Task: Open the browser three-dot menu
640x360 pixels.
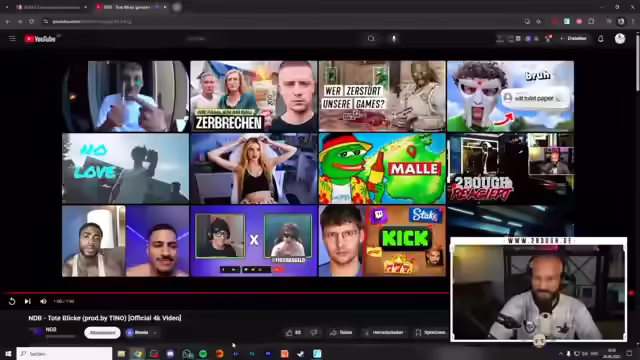Action: click(x=633, y=21)
